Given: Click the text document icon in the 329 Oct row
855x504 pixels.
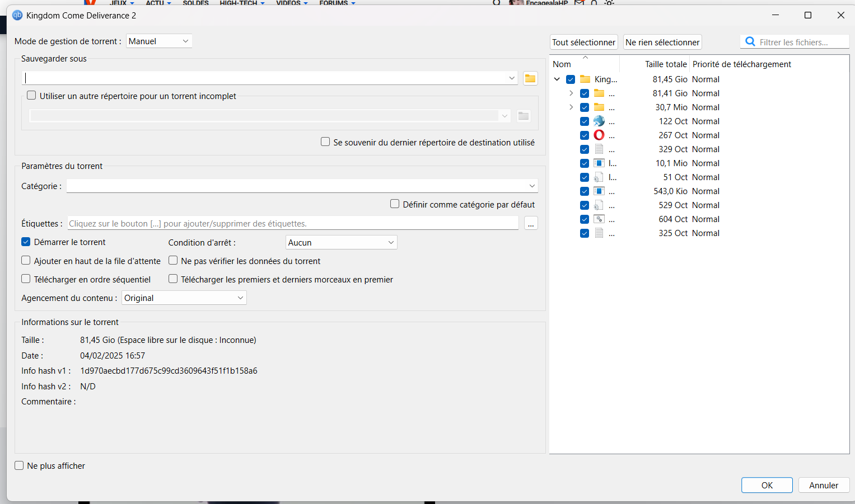Looking at the screenshot, I should (x=599, y=149).
